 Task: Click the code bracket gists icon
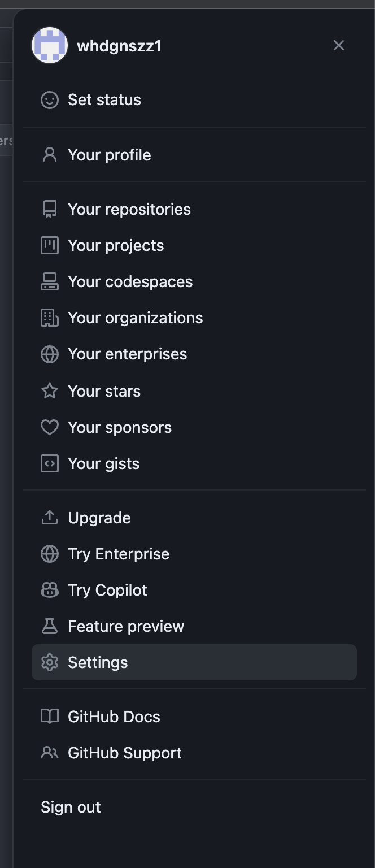pos(50,463)
